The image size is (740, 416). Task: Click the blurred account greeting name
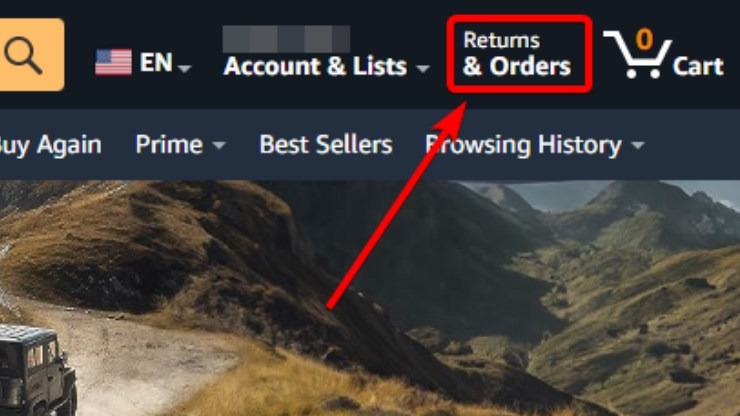286,39
